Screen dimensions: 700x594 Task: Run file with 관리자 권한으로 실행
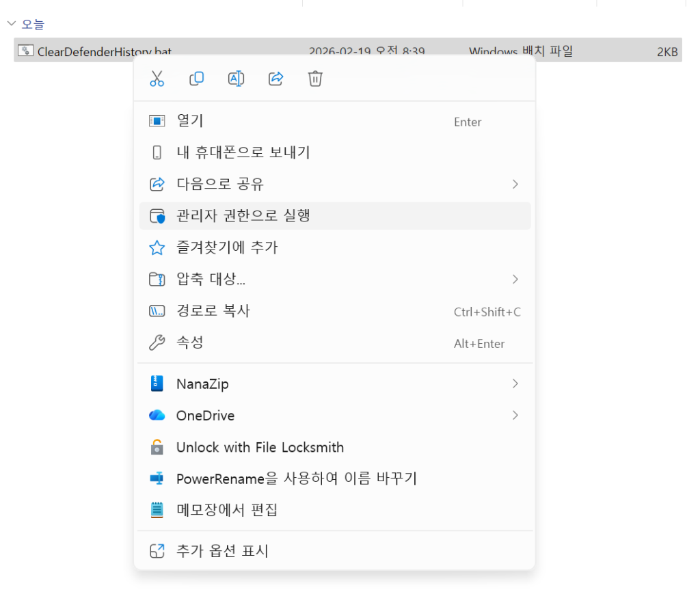coord(243,216)
